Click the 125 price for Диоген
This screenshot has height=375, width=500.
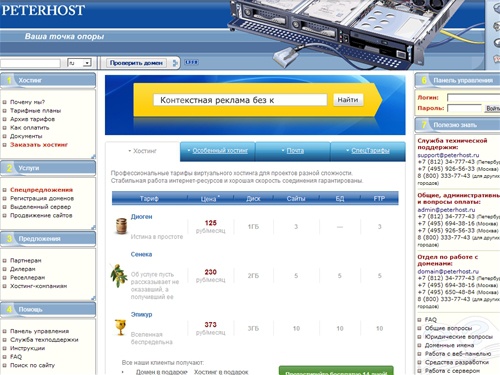click(x=211, y=223)
